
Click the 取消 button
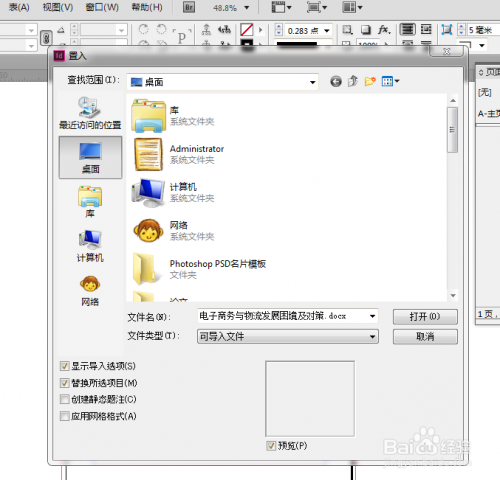point(425,337)
